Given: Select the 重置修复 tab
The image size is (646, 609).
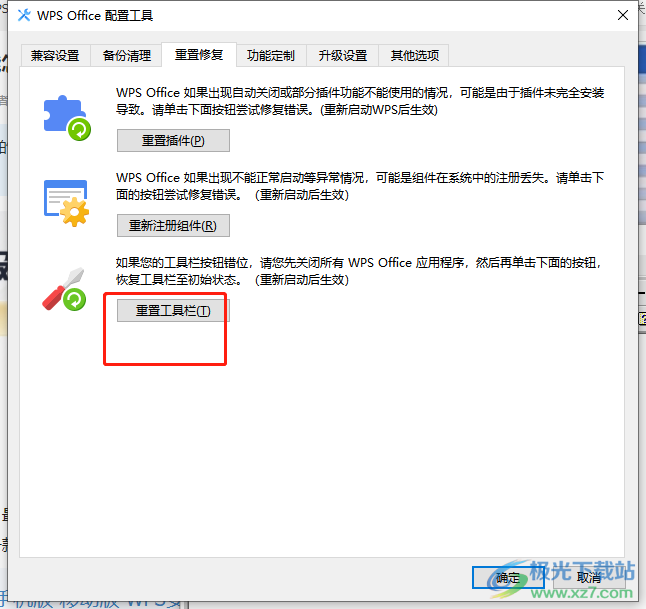Looking at the screenshot, I should coord(199,54).
